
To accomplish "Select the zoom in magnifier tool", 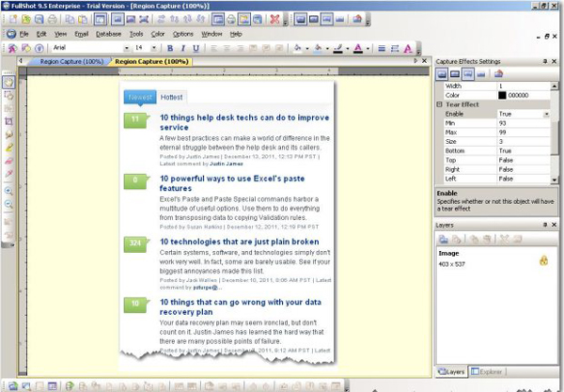I will pos(8,190).
